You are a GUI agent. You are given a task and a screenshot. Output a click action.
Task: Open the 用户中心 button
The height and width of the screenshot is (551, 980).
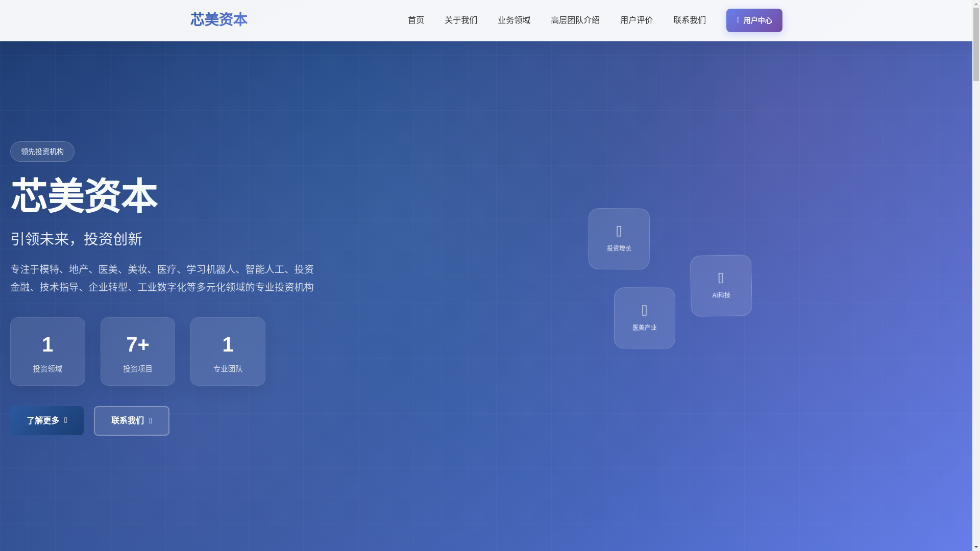[754, 20]
